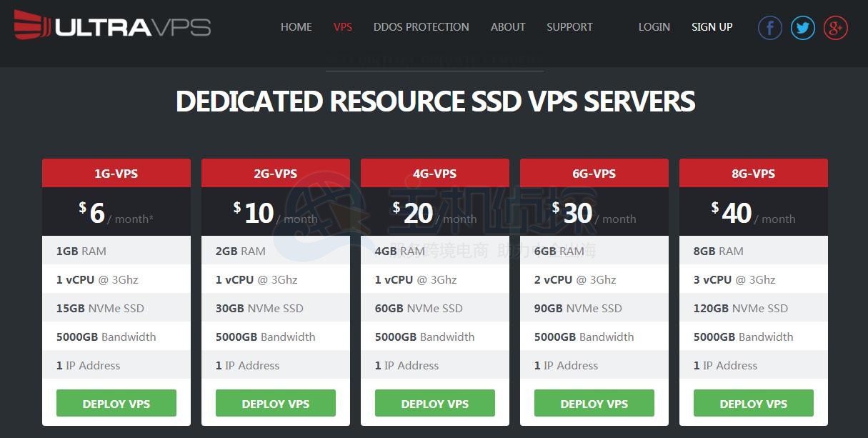Click the $10 / month price
The width and height of the screenshot is (868, 438).
276,213
